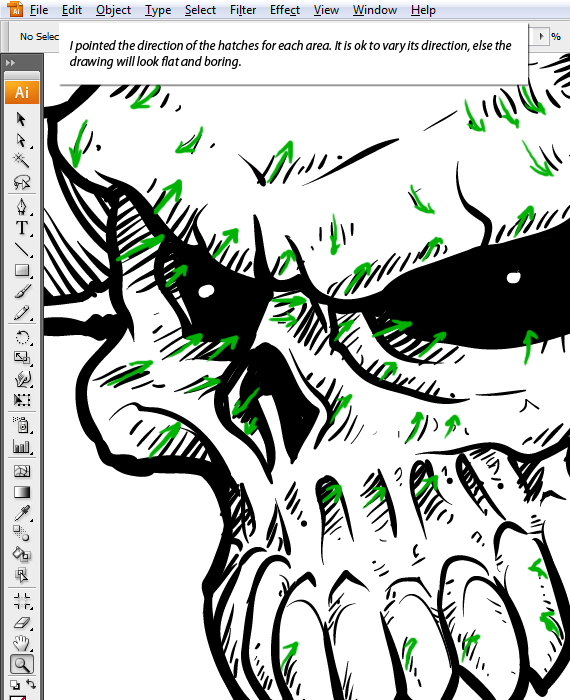Select the Crop Area tool

(x=21, y=601)
